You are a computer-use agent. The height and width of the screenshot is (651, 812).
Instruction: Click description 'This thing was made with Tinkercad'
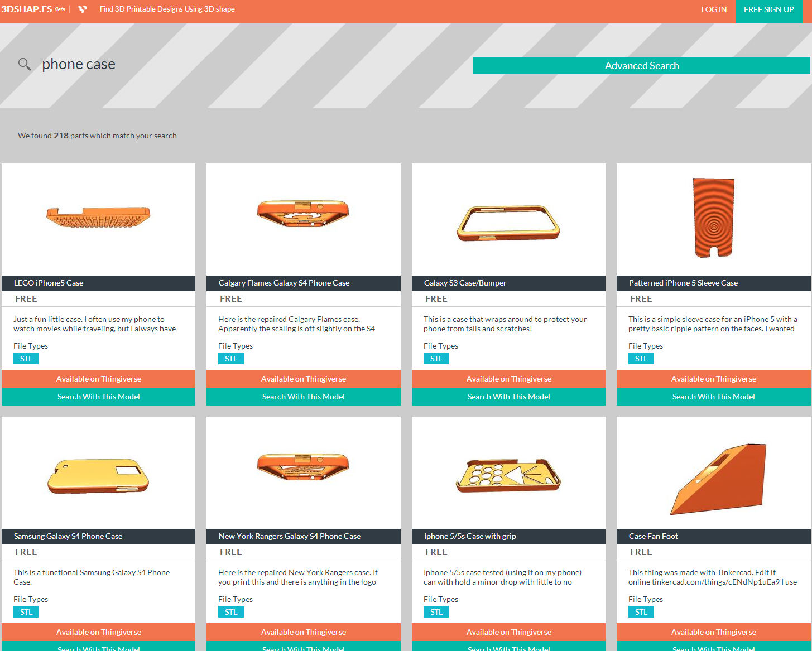point(713,577)
